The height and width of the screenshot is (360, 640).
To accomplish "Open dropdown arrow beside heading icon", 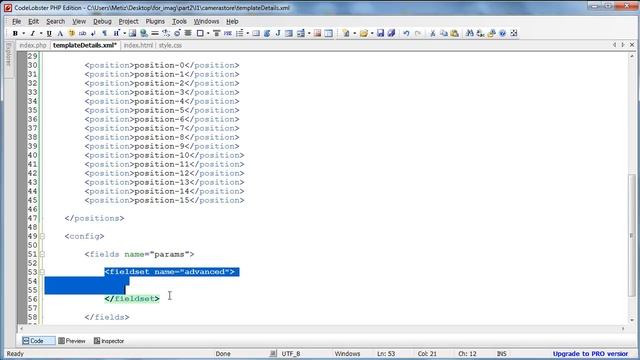I will click(x=124, y=33).
